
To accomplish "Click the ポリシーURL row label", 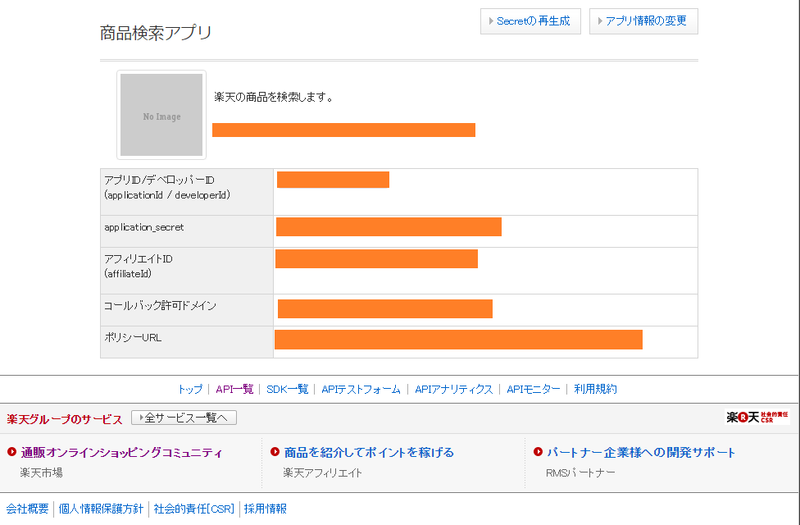I will coord(133,338).
